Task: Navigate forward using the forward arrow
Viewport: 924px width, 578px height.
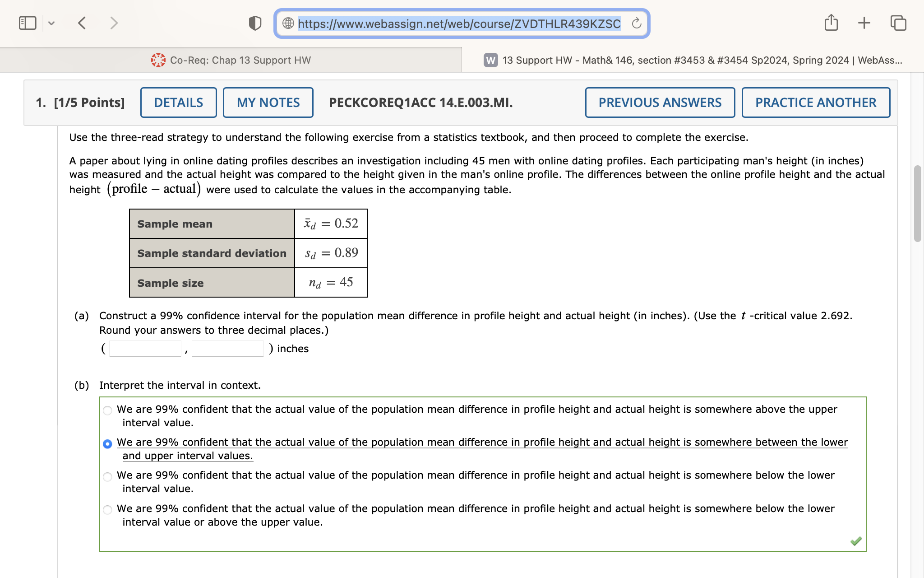Action: tap(113, 23)
